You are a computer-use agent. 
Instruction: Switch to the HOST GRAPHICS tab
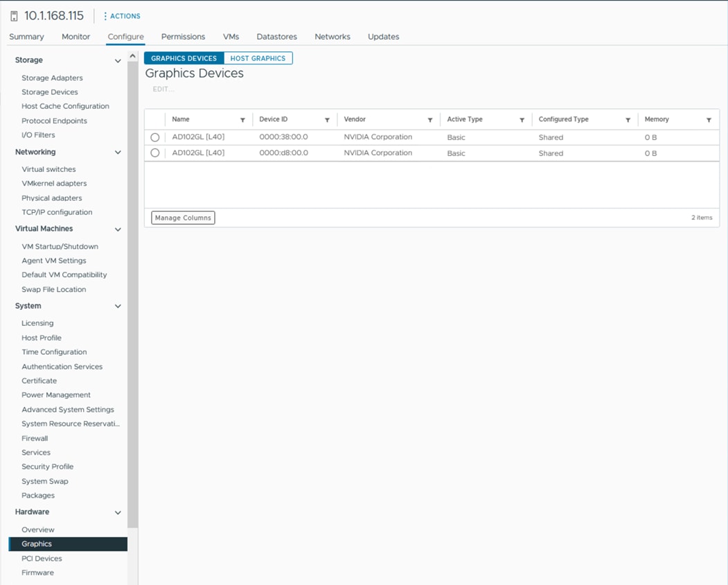click(258, 58)
